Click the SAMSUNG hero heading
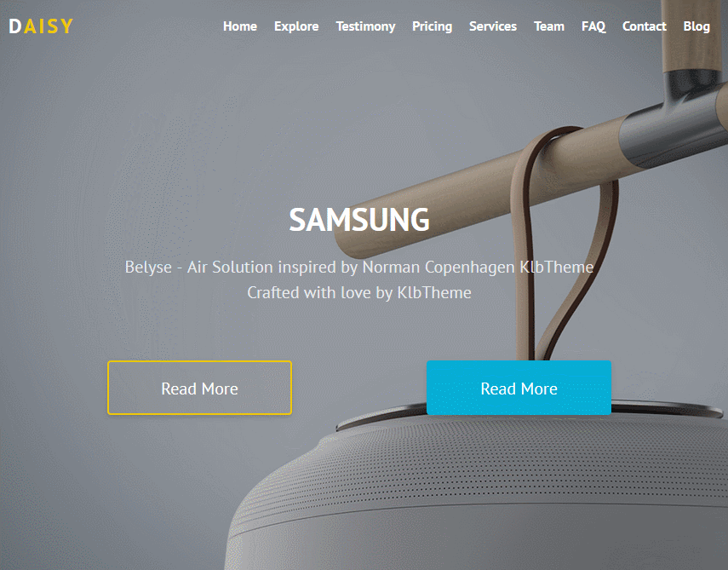This screenshot has width=728, height=570. pyautogui.click(x=359, y=219)
